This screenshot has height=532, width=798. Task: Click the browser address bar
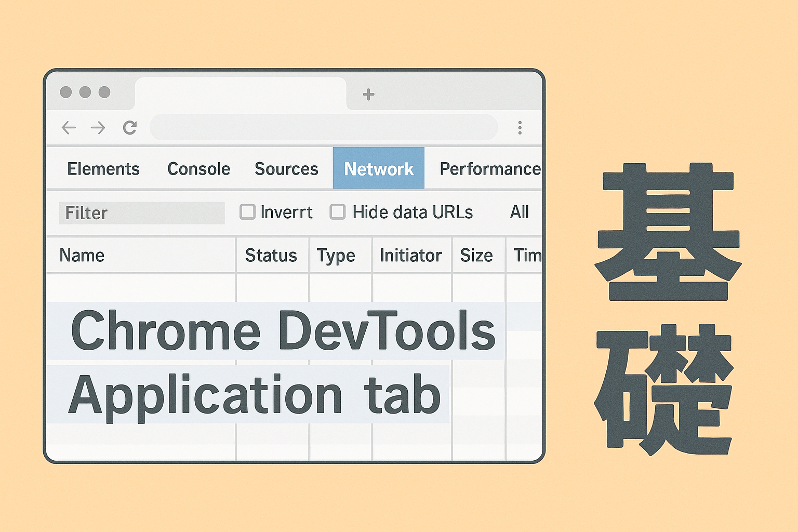tap(322, 128)
